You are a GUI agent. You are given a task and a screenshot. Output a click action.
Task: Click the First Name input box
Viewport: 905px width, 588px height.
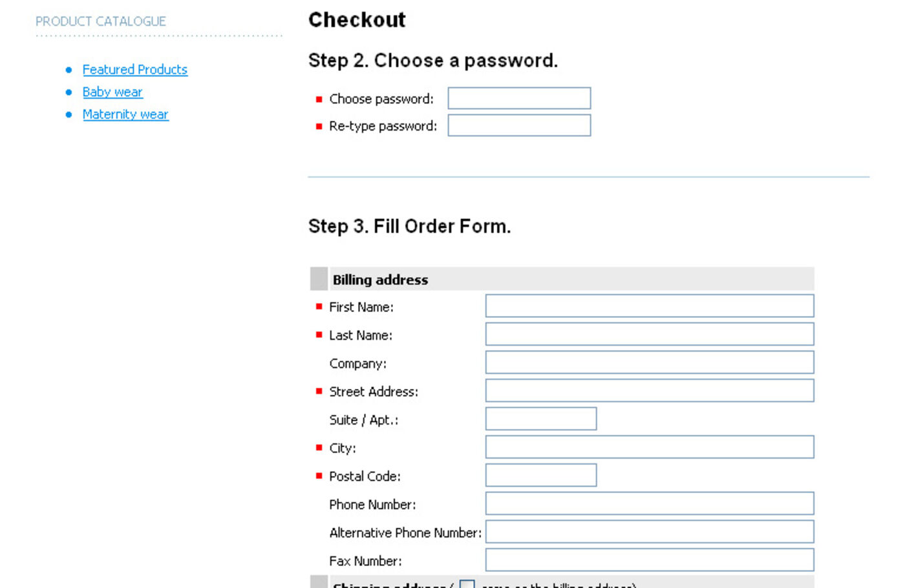[649, 306]
